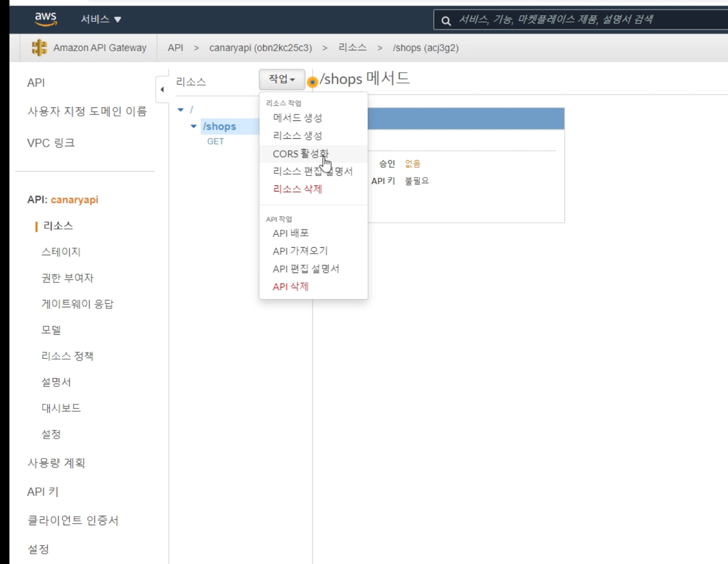Open API 키 in sidebar
728x564 pixels.
(x=43, y=492)
